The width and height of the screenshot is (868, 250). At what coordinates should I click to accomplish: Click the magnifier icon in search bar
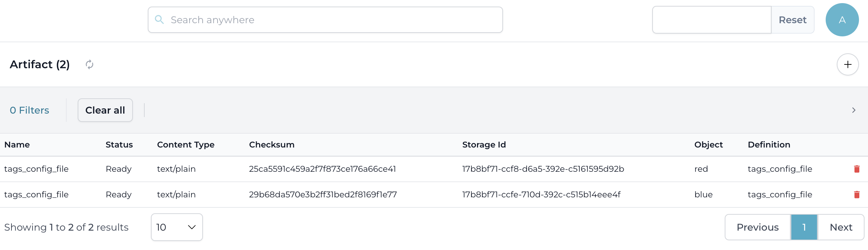(159, 20)
